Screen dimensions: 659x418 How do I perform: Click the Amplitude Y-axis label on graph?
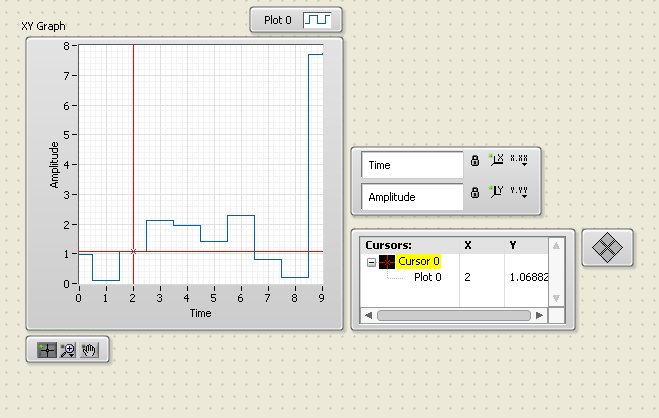coord(54,165)
